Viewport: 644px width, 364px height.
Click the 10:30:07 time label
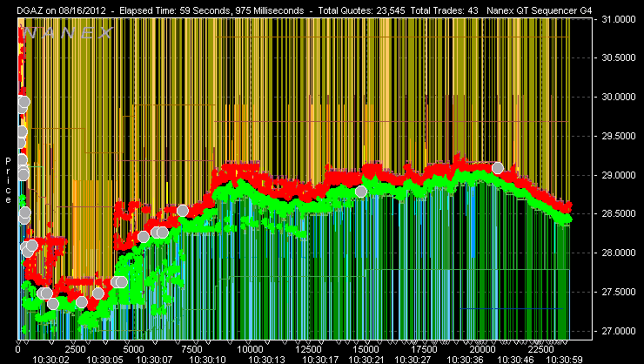[x=154, y=360]
